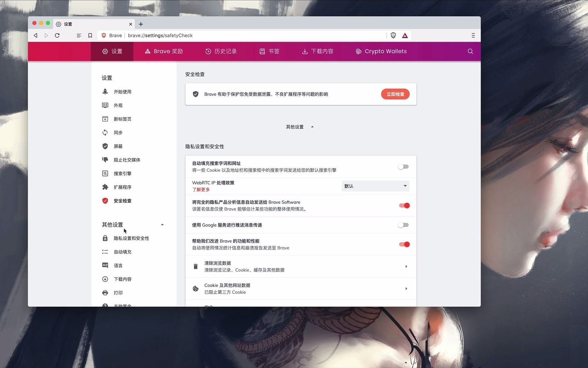This screenshot has width=588, height=368.
Task: Open the Brave 奖励 tab
Action: coord(164,51)
